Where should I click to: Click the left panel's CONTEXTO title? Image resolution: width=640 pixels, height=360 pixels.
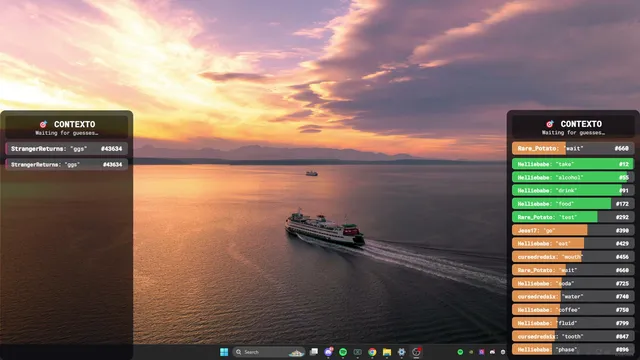(x=75, y=124)
